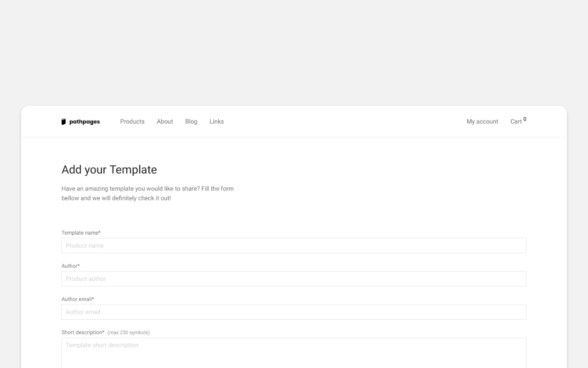The width and height of the screenshot is (588, 368).
Task: Click the Template name field label
Action: coord(81,233)
